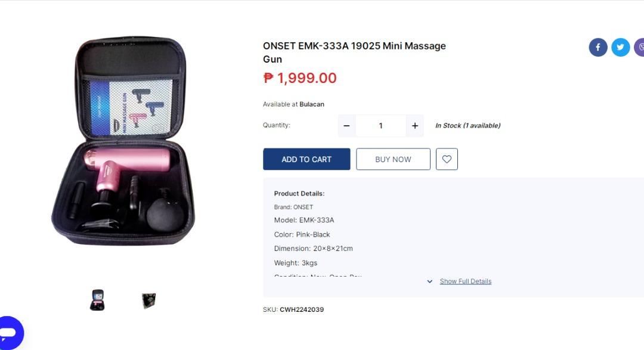This screenshot has height=350, width=644.
Task: Select the boxed product thumbnail
Action: [x=148, y=301]
